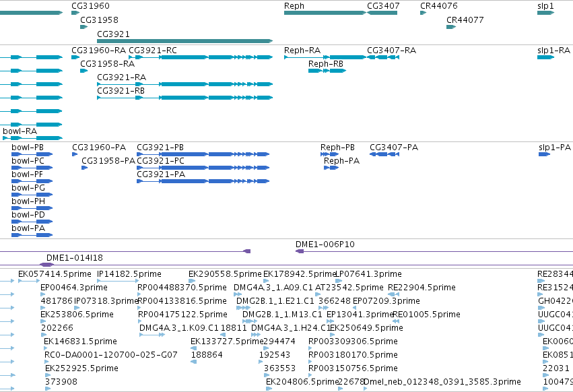The height and width of the screenshot is (392, 573).
Task: Click the RE22904.5prime EST label
Action: click(x=422, y=288)
